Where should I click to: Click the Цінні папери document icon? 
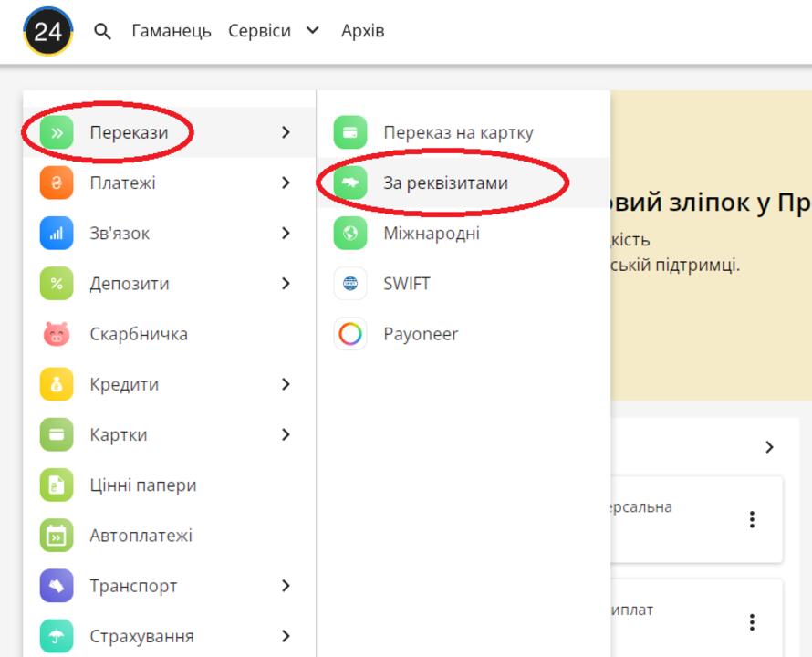[57, 485]
